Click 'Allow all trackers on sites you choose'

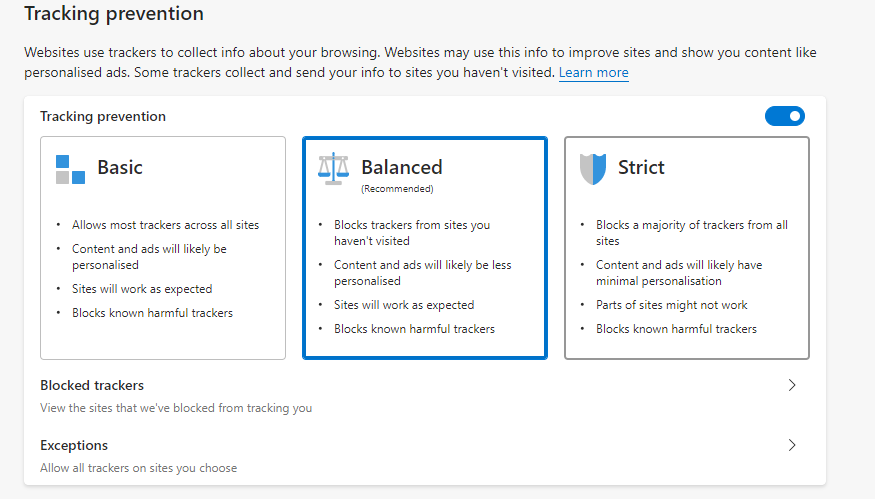(138, 468)
